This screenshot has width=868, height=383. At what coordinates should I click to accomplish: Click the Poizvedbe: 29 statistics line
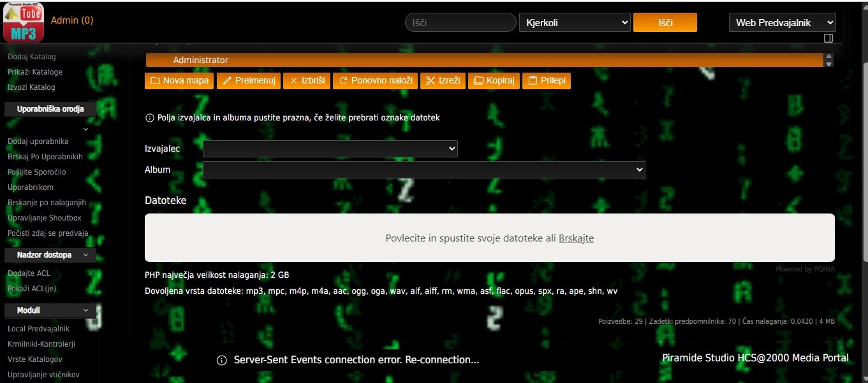pyautogui.click(x=716, y=321)
